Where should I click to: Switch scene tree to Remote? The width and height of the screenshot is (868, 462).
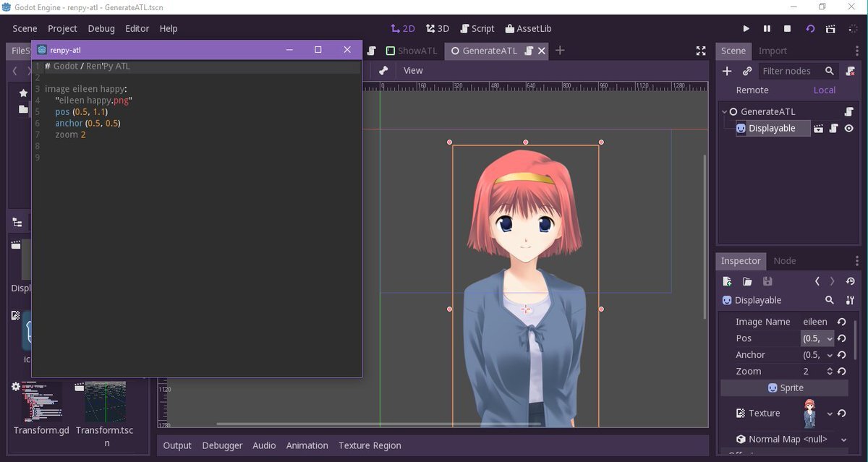click(752, 90)
